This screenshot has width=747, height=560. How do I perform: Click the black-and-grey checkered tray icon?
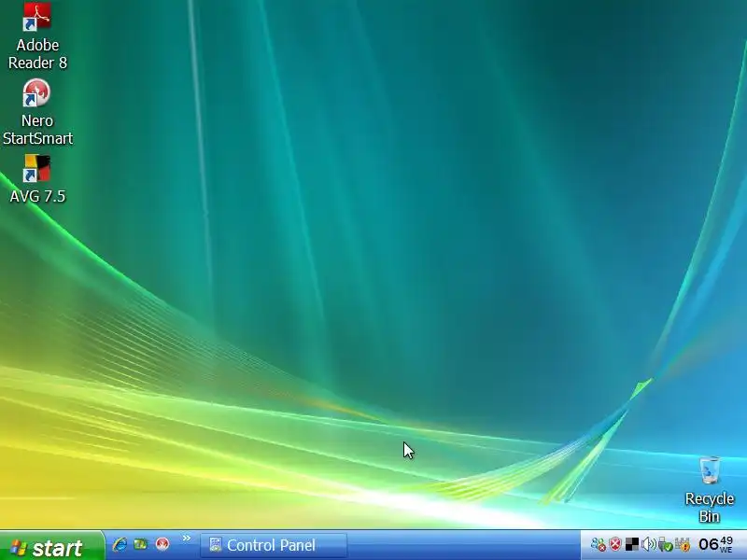tap(632, 544)
